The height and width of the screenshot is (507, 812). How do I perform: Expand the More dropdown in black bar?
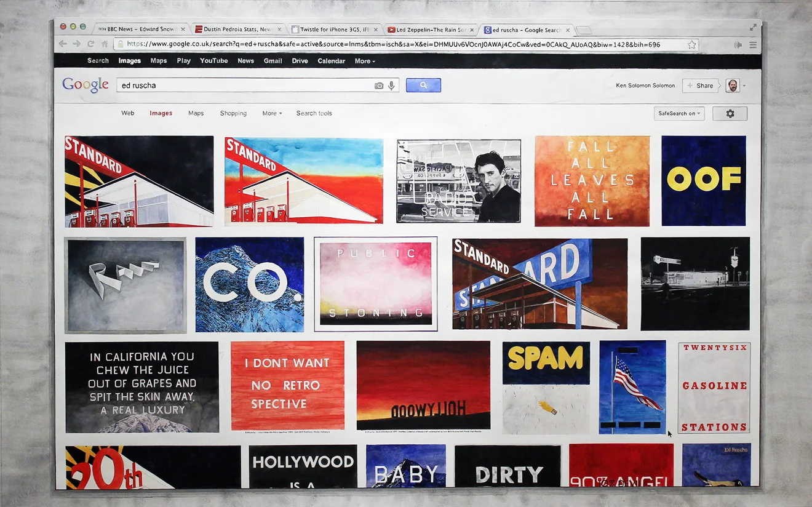365,61
